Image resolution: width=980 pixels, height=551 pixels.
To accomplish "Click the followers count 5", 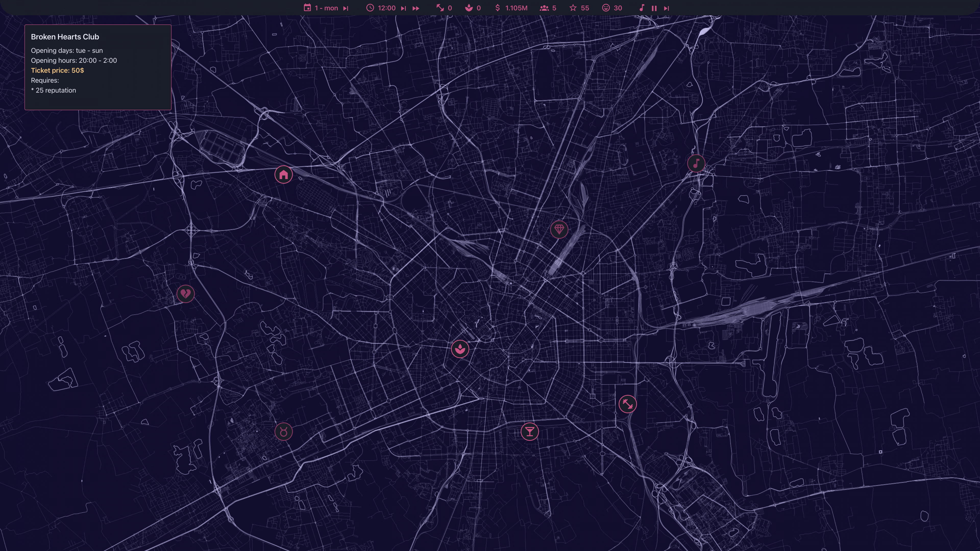I will [554, 8].
